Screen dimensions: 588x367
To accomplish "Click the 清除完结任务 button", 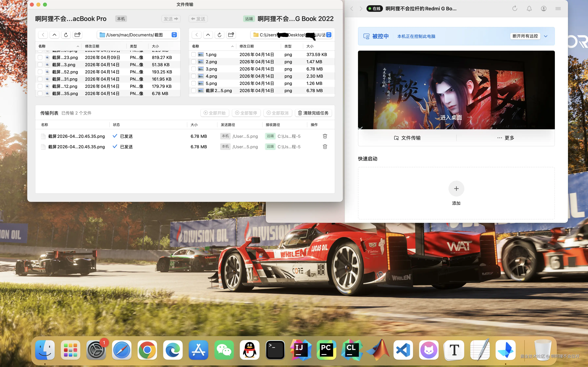I will coord(313,113).
